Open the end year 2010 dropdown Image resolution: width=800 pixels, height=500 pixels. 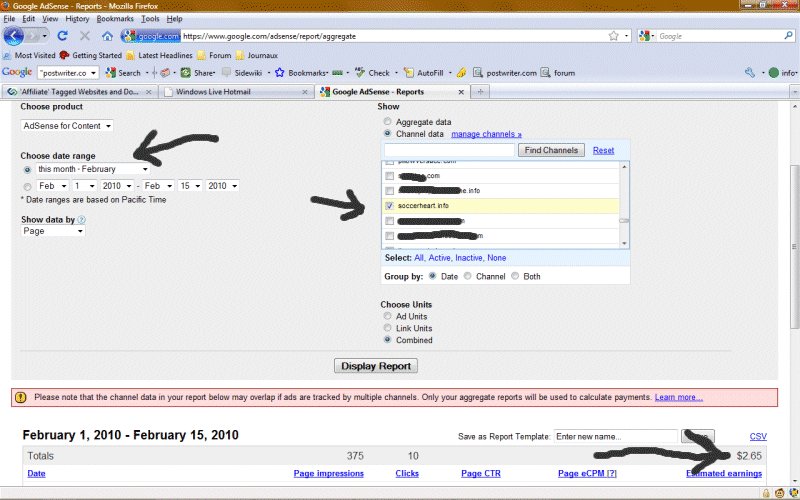(x=222, y=186)
